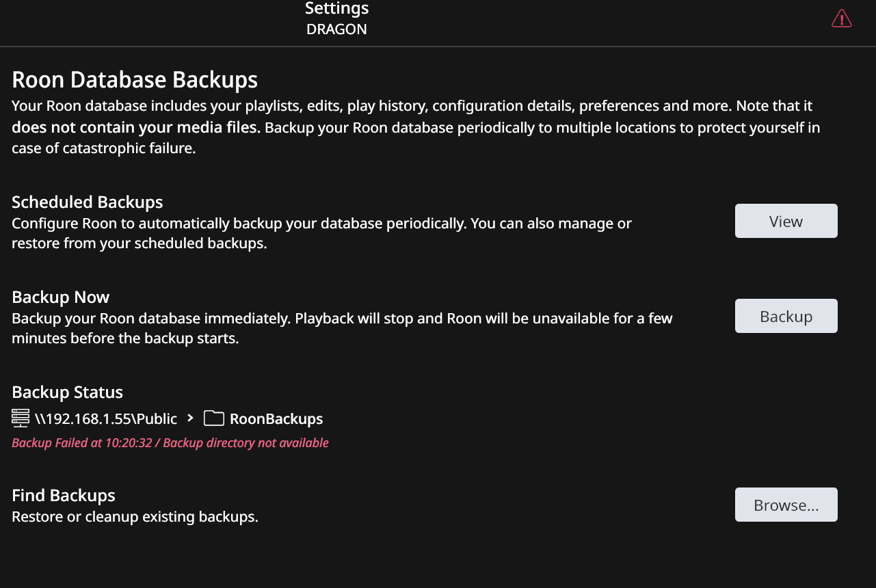Click the "Configure Roon to automatically backup" description
The height and width of the screenshot is (588, 876).
pyautogui.click(x=321, y=233)
